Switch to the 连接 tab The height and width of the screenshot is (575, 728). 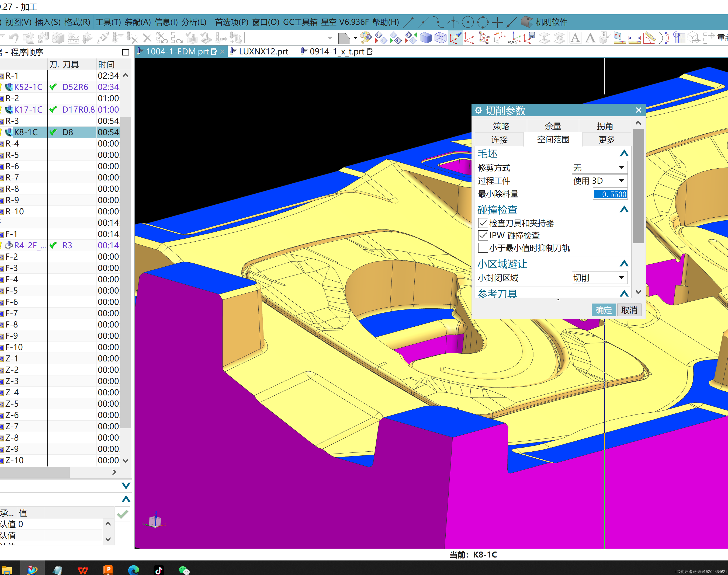(499, 140)
